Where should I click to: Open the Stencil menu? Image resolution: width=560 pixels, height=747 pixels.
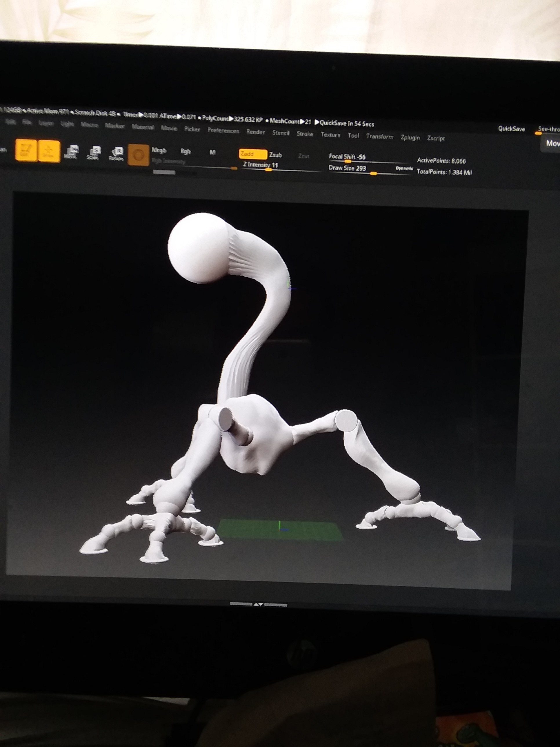(x=281, y=133)
